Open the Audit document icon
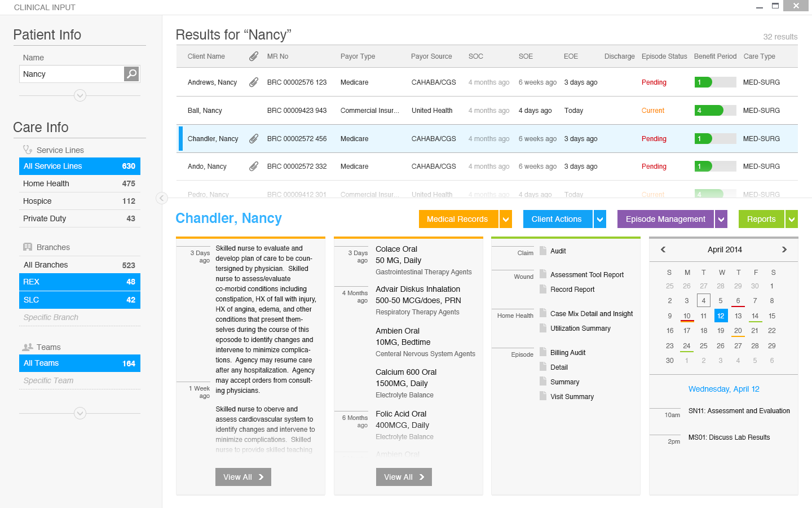Viewport: 812px width, 508px height. pyautogui.click(x=543, y=251)
